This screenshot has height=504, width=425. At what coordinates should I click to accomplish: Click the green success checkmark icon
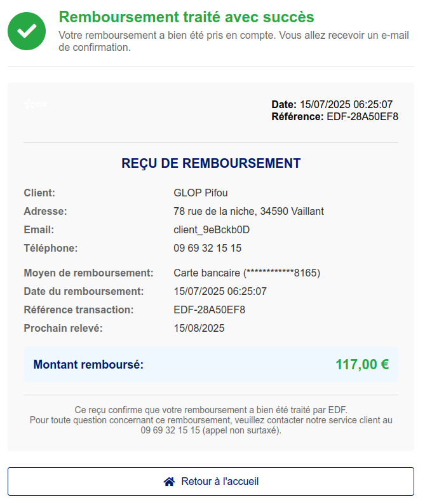click(x=27, y=31)
